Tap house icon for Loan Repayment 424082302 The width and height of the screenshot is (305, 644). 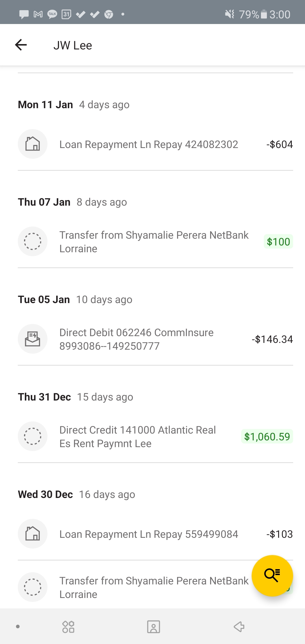tap(32, 144)
